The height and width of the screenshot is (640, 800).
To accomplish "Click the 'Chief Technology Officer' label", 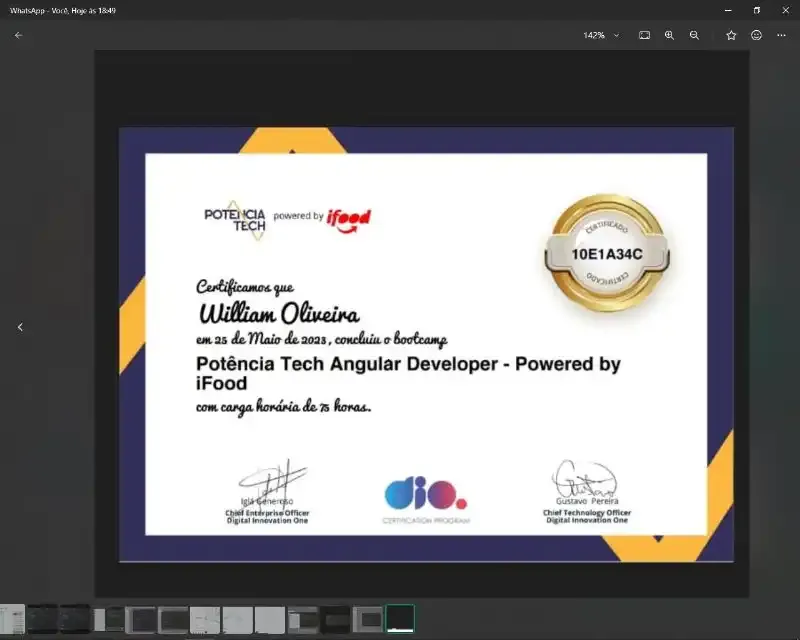I will click(587, 512).
